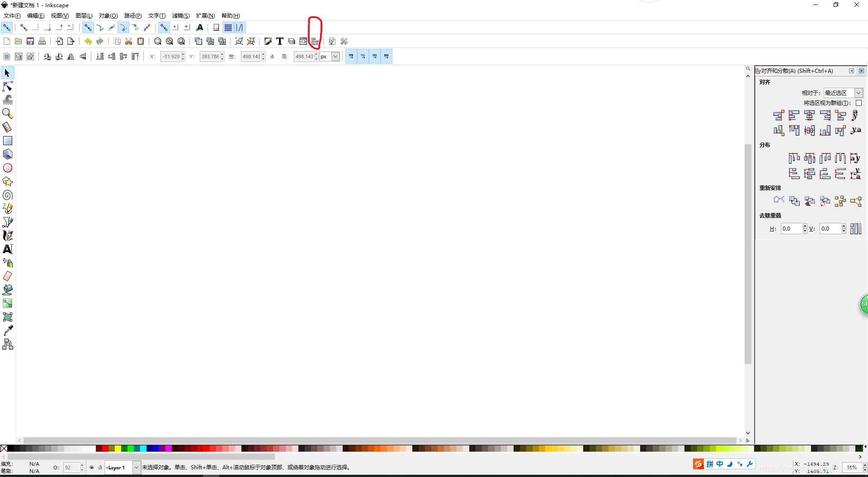Increase the X coordinate stepper
The image size is (868, 477).
click(x=183, y=54)
